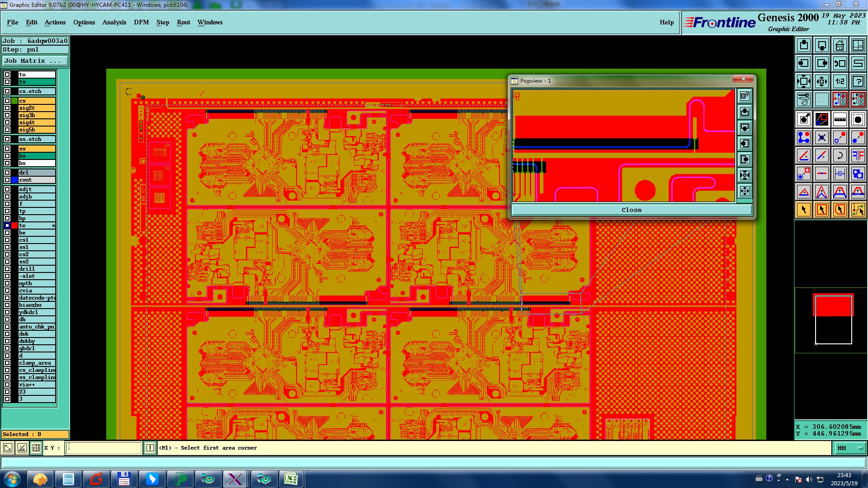Click Close button in Popview
The width and height of the screenshot is (868, 488).
[631, 210]
